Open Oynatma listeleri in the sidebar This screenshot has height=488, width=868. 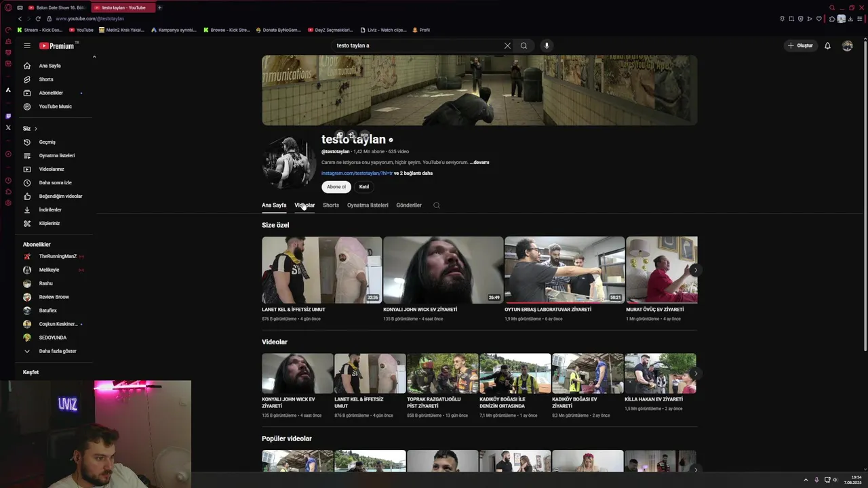tap(55, 155)
